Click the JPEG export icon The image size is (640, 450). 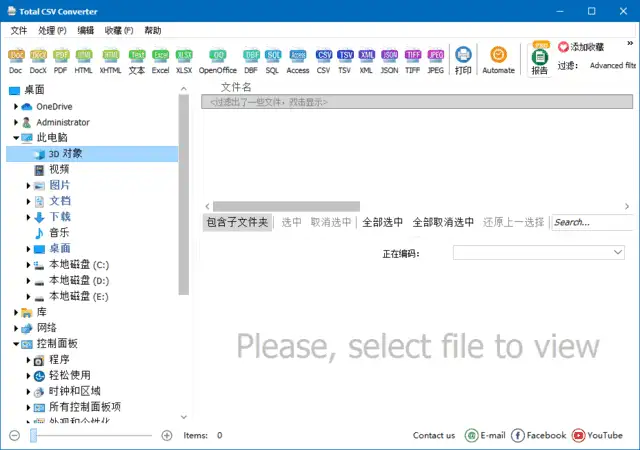click(436, 59)
